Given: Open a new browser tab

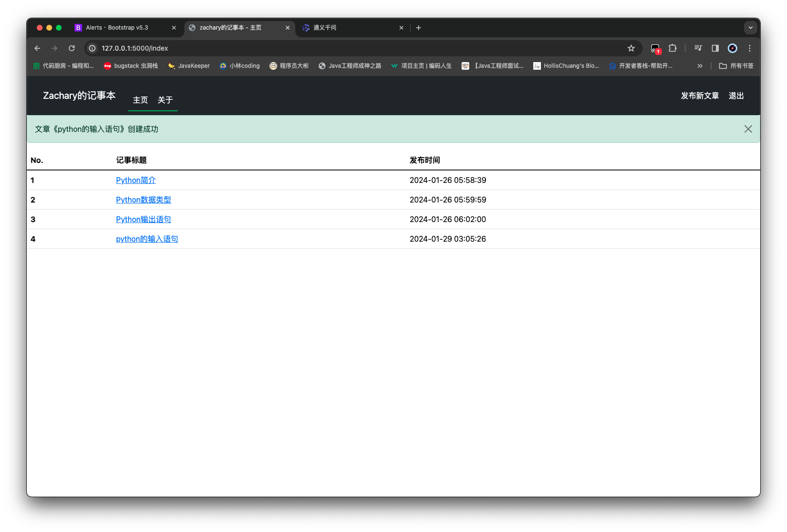Looking at the screenshot, I should click(x=419, y=28).
